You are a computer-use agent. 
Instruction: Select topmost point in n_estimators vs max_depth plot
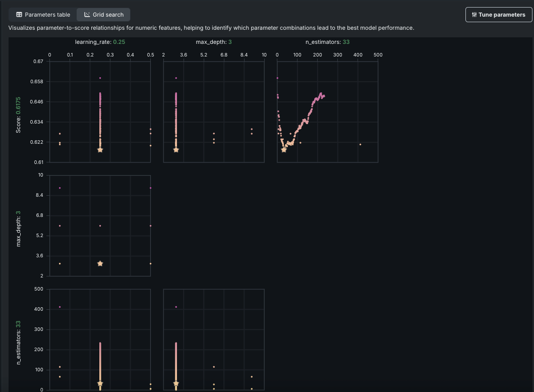pos(176,307)
